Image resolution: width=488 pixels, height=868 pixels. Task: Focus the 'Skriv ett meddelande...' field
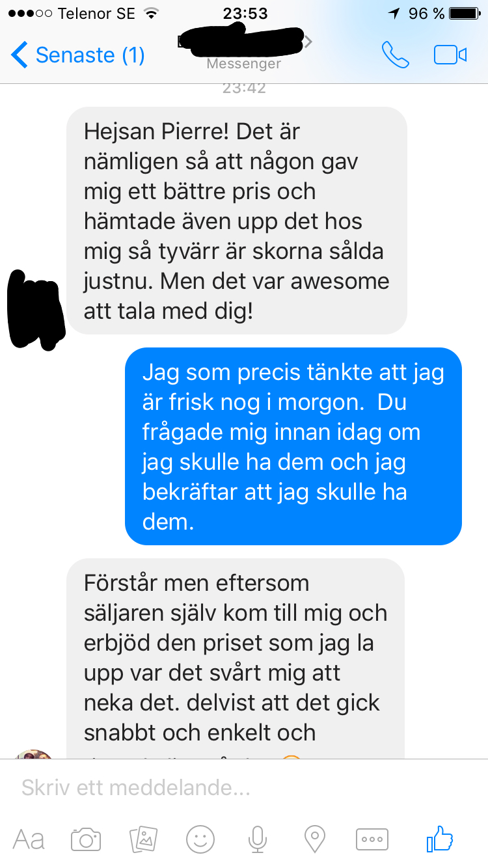[x=244, y=788]
